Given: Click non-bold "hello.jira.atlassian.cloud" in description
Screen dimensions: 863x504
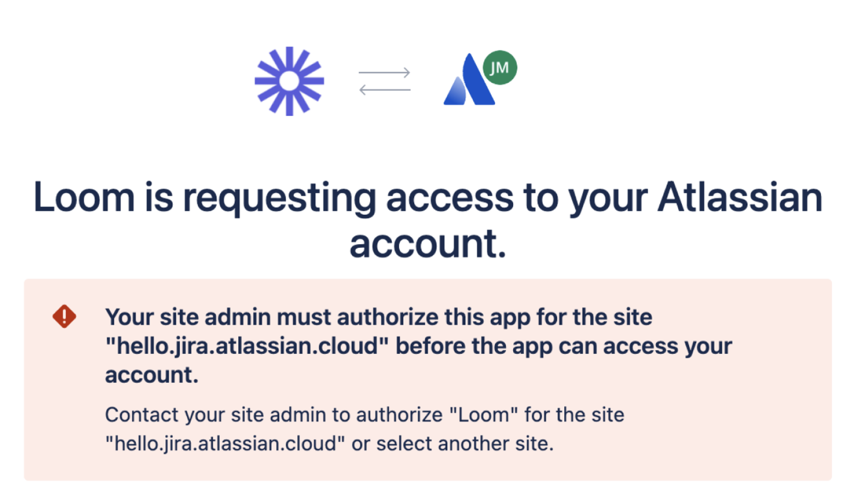Looking at the screenshot, I should 224,446.
